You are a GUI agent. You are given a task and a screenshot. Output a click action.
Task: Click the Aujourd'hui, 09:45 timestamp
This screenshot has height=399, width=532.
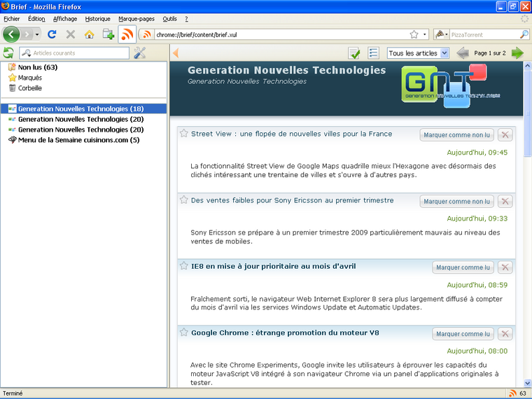tap(477, 153)
